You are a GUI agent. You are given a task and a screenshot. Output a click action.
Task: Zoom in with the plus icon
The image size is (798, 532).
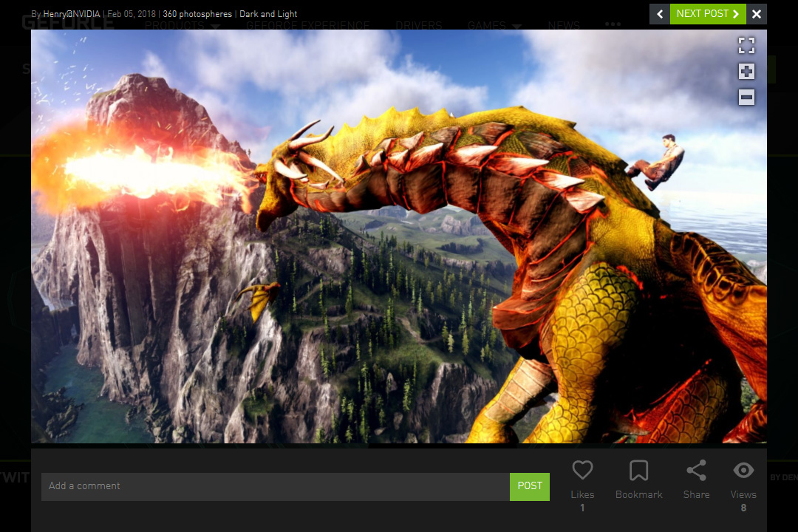746,71
